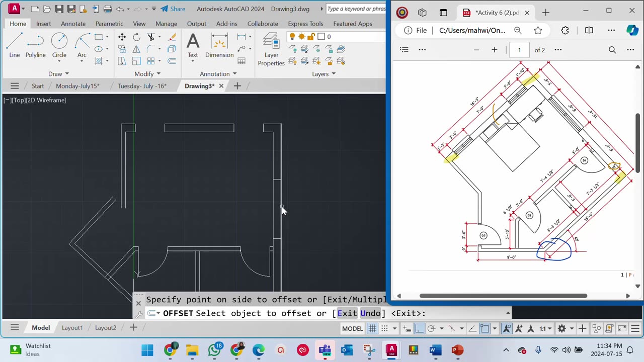
Task: Click the Rotate tool icon
Action: (136, 37)
